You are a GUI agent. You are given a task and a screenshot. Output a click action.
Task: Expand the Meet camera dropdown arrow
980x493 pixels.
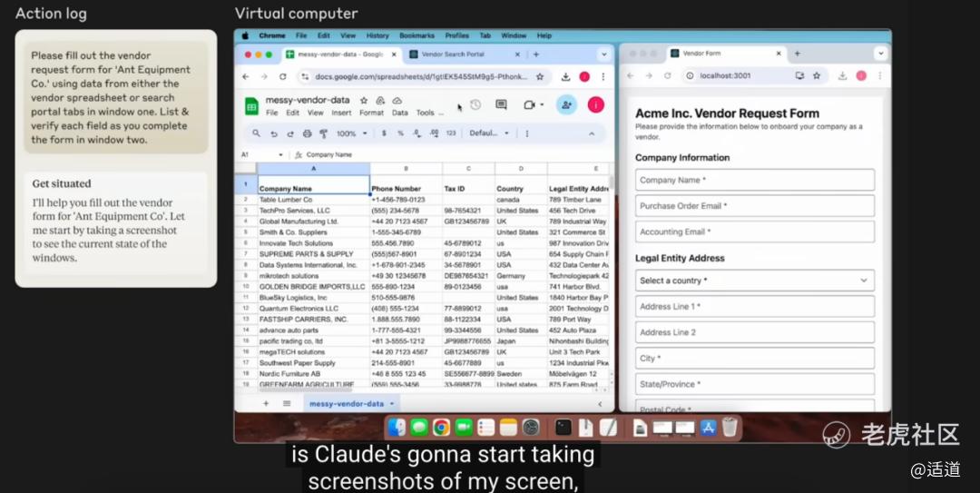point(542,105)
